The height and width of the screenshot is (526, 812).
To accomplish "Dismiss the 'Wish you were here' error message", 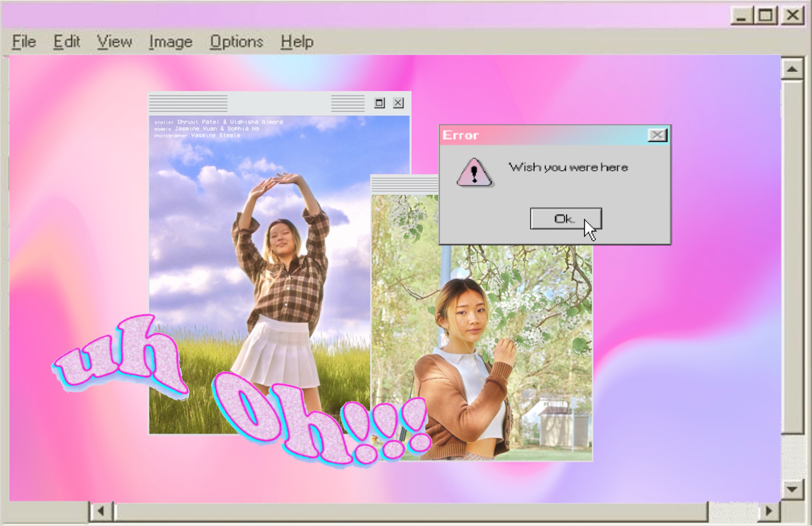I will pos(565,218).
